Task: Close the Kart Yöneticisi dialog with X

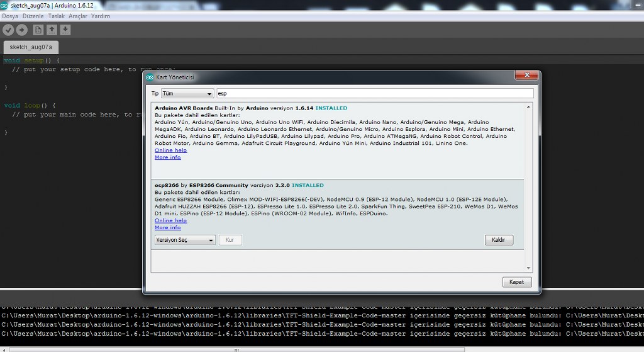Action: tap(527, 75)
